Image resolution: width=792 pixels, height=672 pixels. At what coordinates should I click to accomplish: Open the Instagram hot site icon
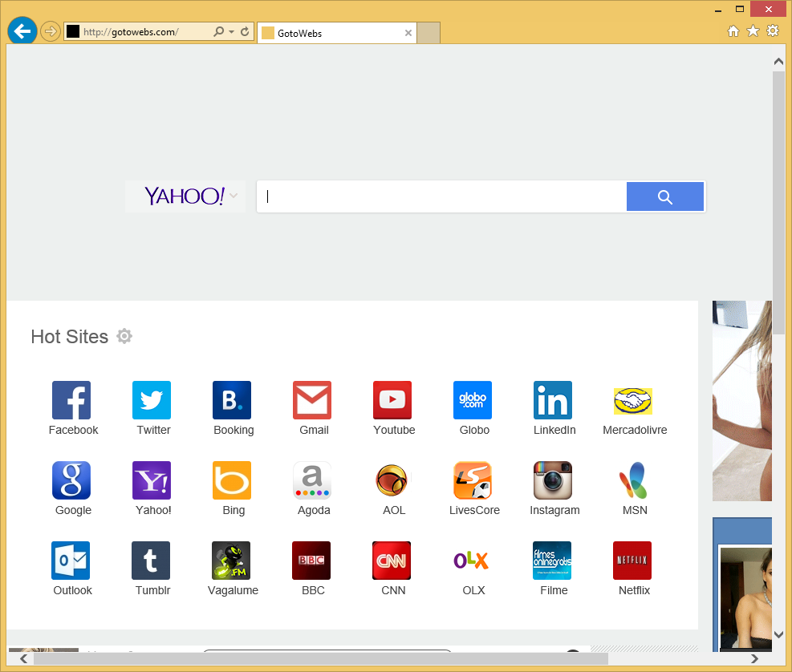[x=553, y=480]
